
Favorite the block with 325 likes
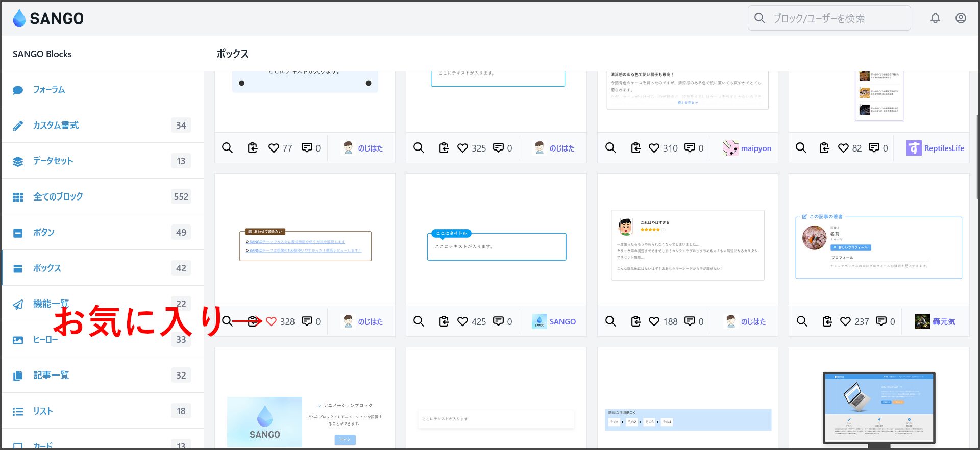[x=462, y=148]
